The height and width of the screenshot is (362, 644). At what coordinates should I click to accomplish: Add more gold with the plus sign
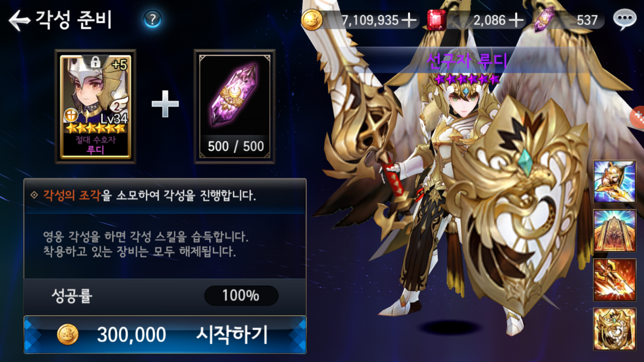(409, 20)
